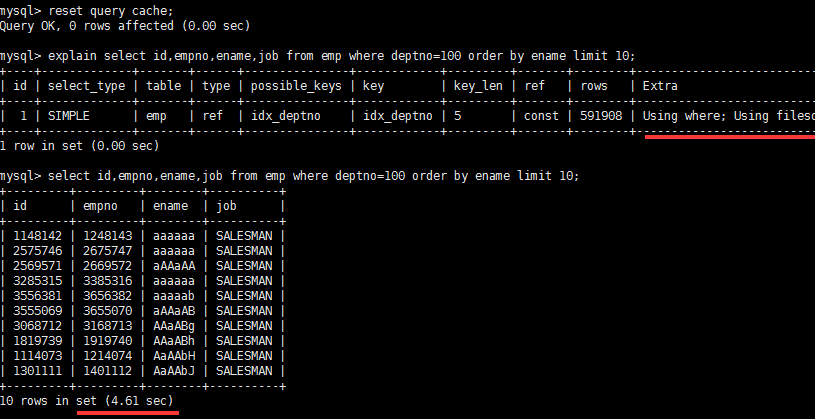Viewport: 815px width, 419px height.
Task: Click the 'const' value in ref column
Action: coord(541,116)
